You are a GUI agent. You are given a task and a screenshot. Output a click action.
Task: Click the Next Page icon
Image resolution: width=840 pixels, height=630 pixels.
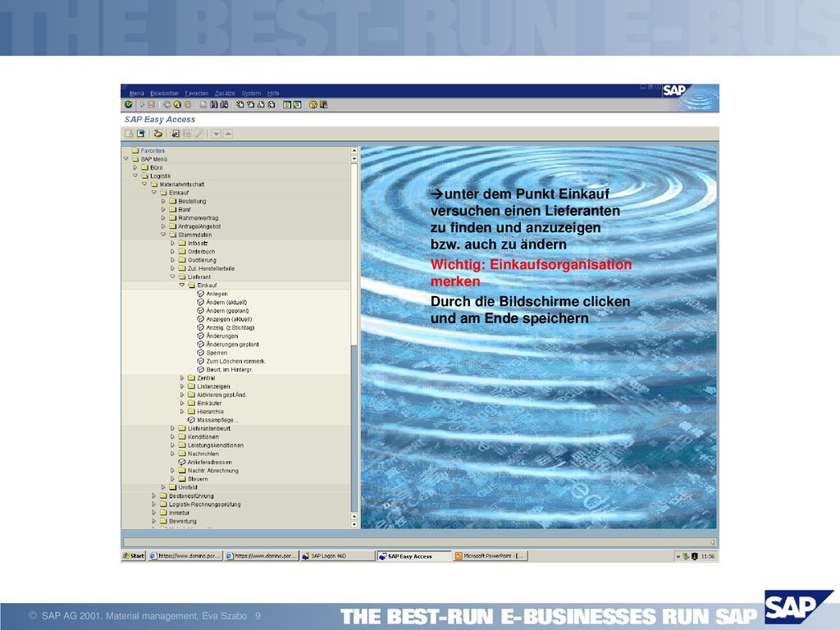click(260, 104)
